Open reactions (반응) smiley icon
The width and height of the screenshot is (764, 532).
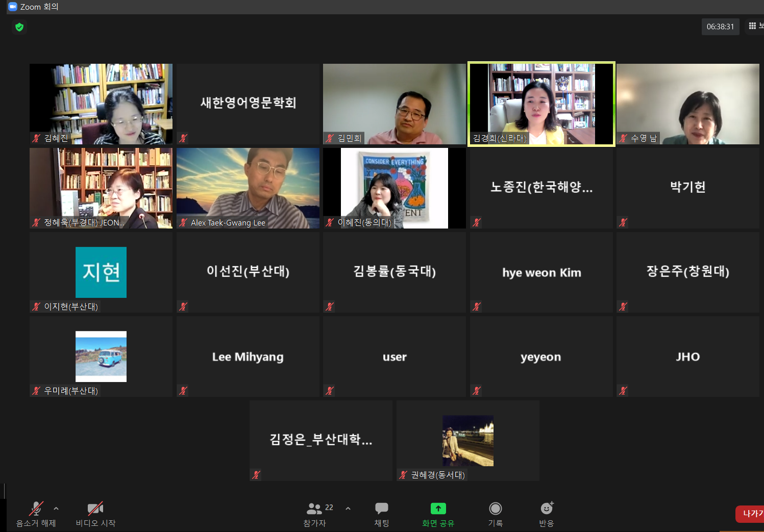546,509
